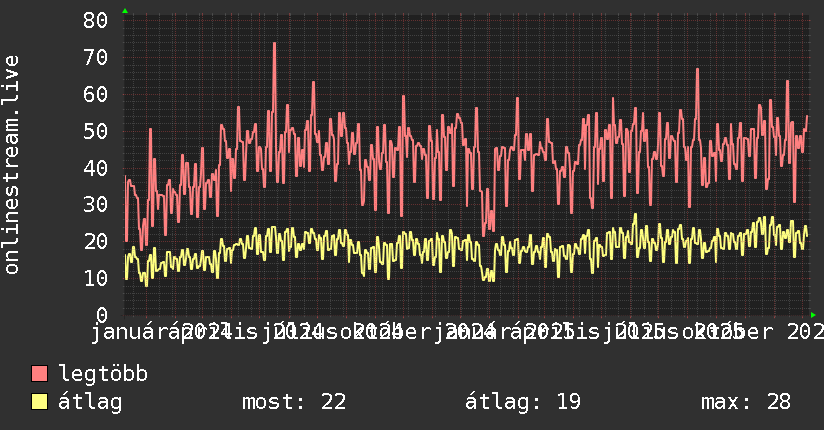This screenshot has width=824, height=430.
Task: Click the onlinestream.live vertical axis title
Action: (11, 165)
